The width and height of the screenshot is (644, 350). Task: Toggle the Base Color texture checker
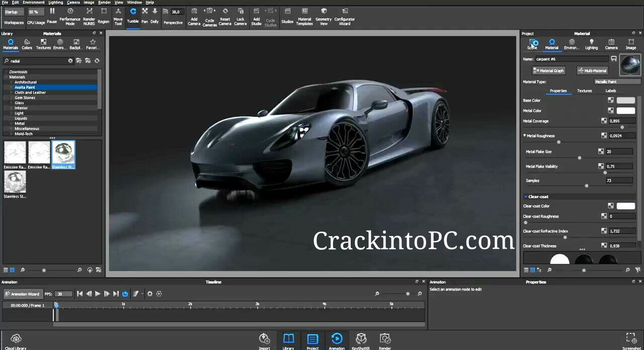[611, 100]
